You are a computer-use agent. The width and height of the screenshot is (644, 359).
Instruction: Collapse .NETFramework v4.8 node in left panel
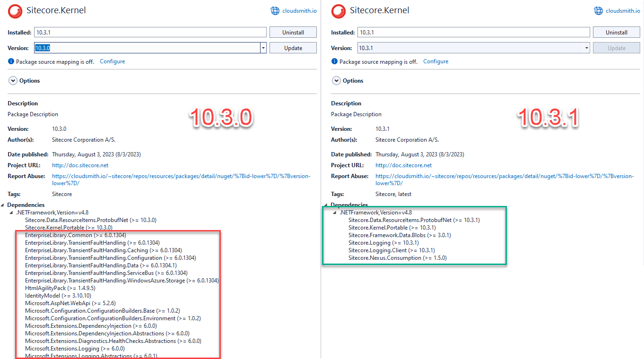(12, 213)
